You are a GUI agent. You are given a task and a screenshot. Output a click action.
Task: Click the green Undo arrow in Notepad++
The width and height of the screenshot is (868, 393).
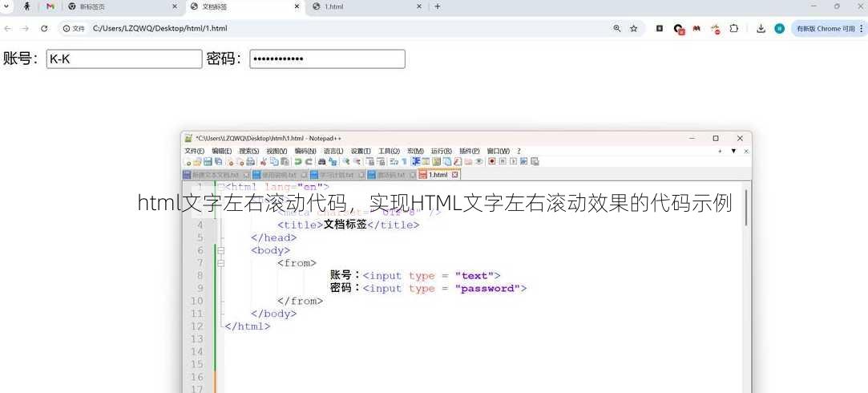(297, 161)
